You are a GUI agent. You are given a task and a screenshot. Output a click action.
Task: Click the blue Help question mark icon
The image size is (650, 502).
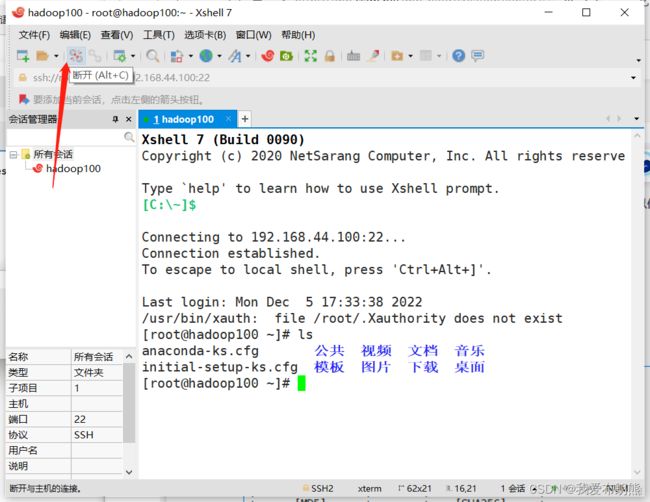(x=458, y=56)
